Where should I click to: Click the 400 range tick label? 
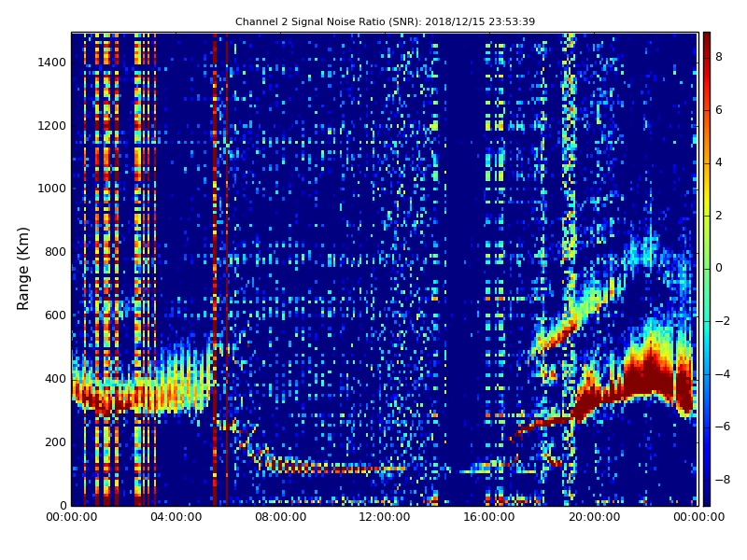55,379
